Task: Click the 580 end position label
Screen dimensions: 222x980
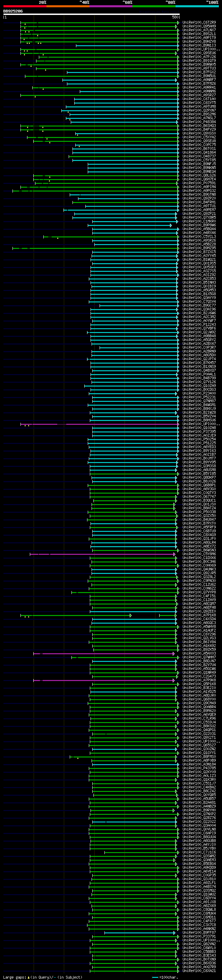Action: coord(175,17)
